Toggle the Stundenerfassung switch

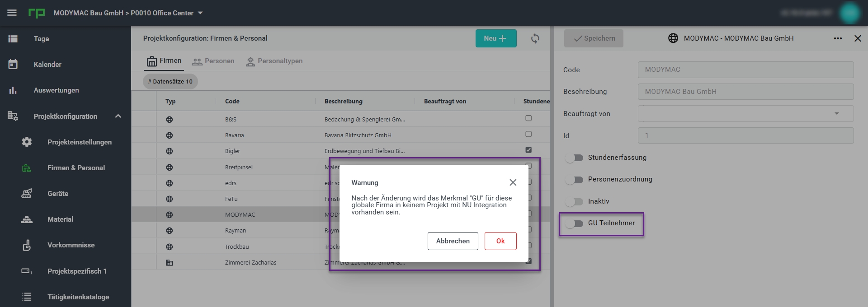pyautogui.click(x=575, y=158)
